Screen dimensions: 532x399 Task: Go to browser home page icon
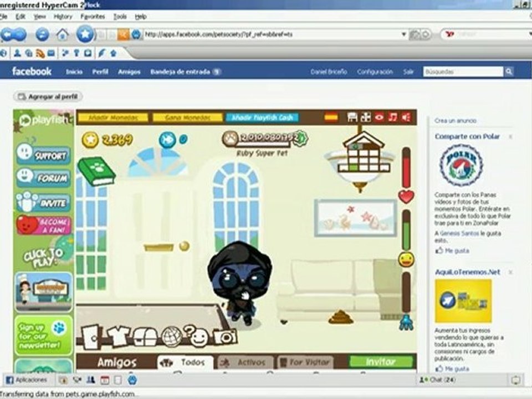point(63,34)
